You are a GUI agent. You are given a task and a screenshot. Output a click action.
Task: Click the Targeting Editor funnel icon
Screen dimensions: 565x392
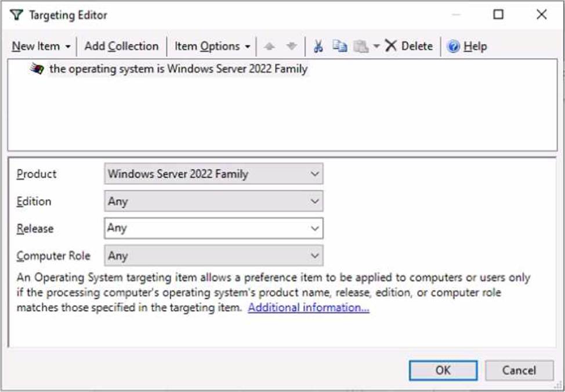click(x=16, y=15)
